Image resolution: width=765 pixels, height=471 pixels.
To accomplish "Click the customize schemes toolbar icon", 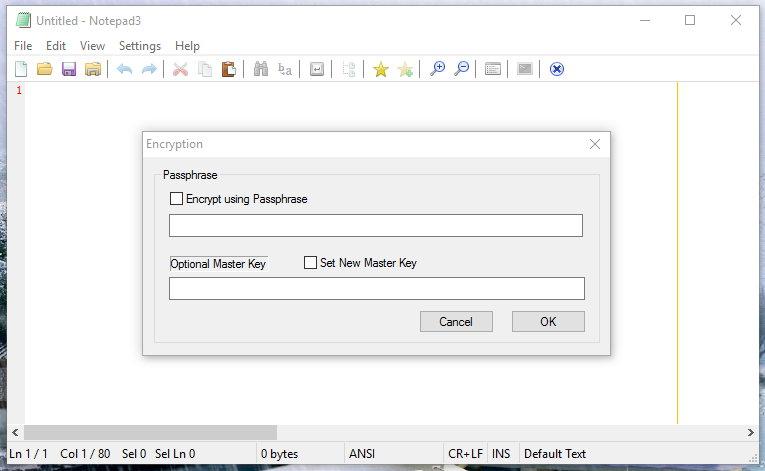I will (x=524, y=69).
